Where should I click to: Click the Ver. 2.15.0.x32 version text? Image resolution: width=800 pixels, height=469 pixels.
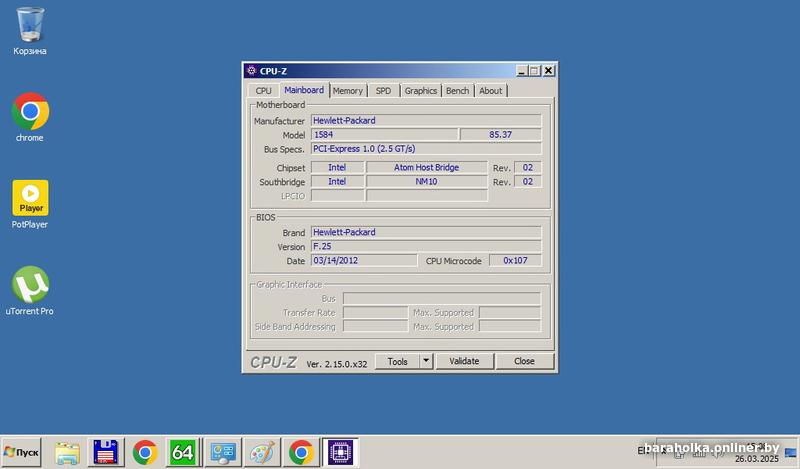click(337, 364)
